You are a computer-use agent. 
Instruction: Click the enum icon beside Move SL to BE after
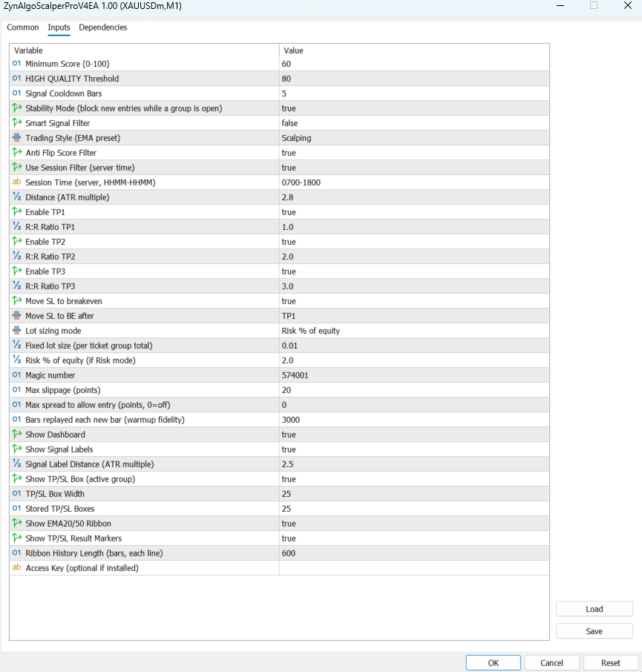tap(17, 315)
